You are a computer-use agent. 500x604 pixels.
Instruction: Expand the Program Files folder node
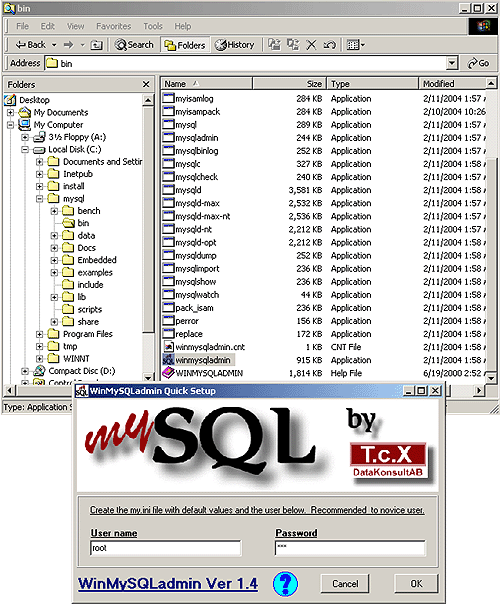pyautogui.click(x=40, y=334)
